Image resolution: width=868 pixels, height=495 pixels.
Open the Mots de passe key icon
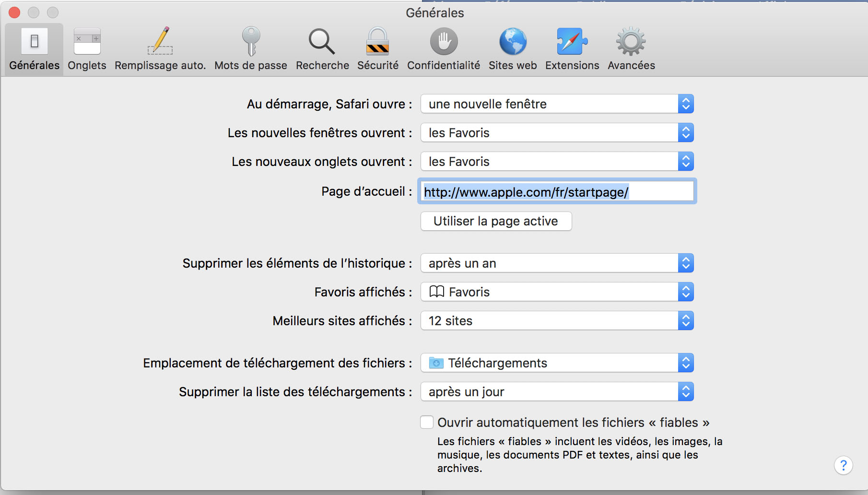pos(251,41)
